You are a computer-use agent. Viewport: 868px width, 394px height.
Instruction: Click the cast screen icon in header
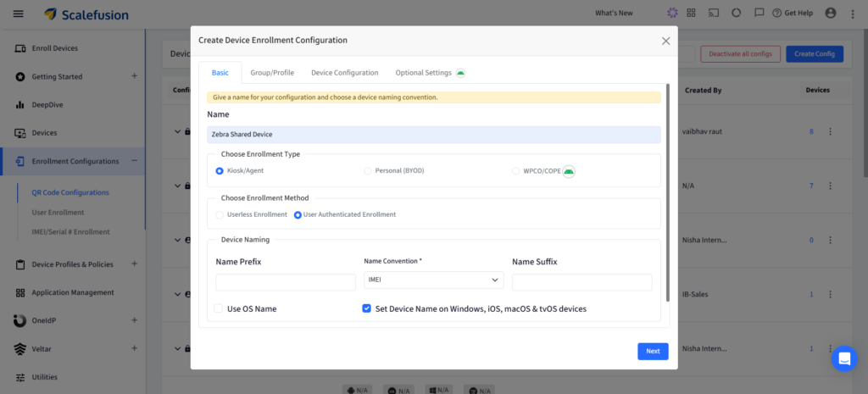click(714, 13)
